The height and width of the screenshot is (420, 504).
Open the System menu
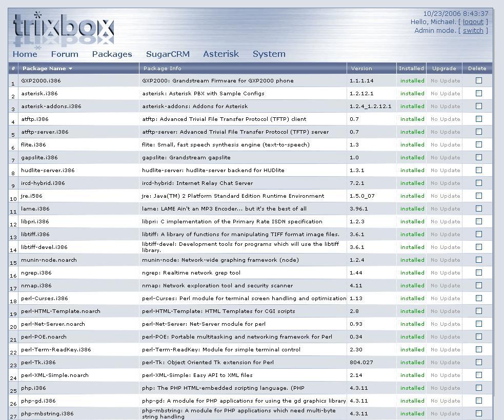269,54
